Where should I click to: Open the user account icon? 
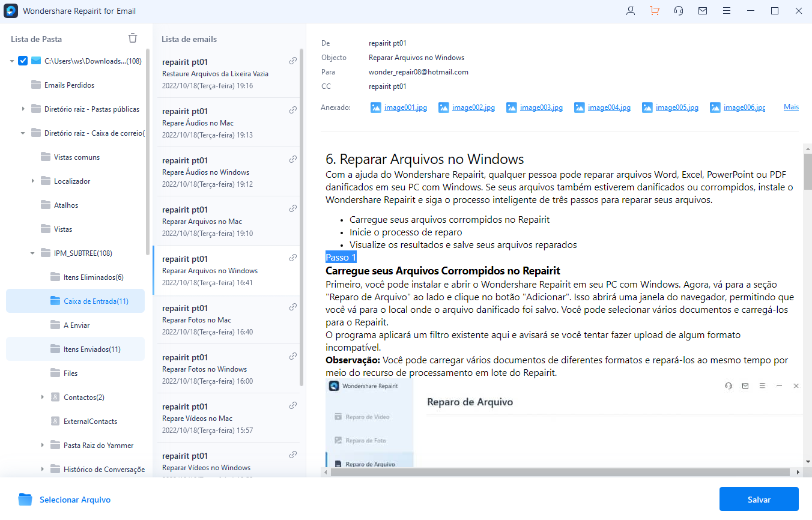point(631,11)
